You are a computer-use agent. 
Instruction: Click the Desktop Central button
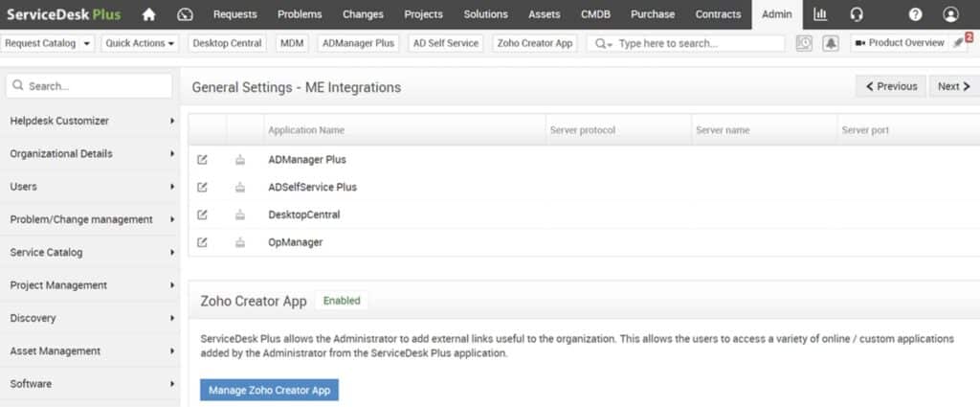coord(227,43)
